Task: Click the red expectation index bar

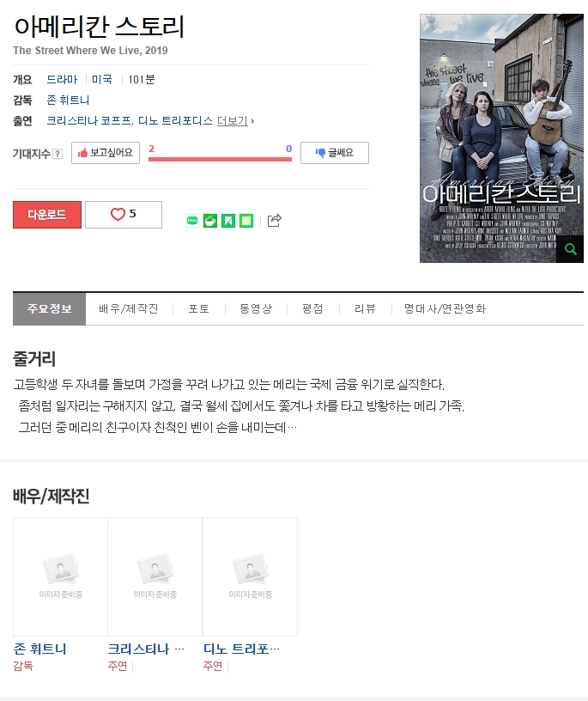Action: click(220, 159)
